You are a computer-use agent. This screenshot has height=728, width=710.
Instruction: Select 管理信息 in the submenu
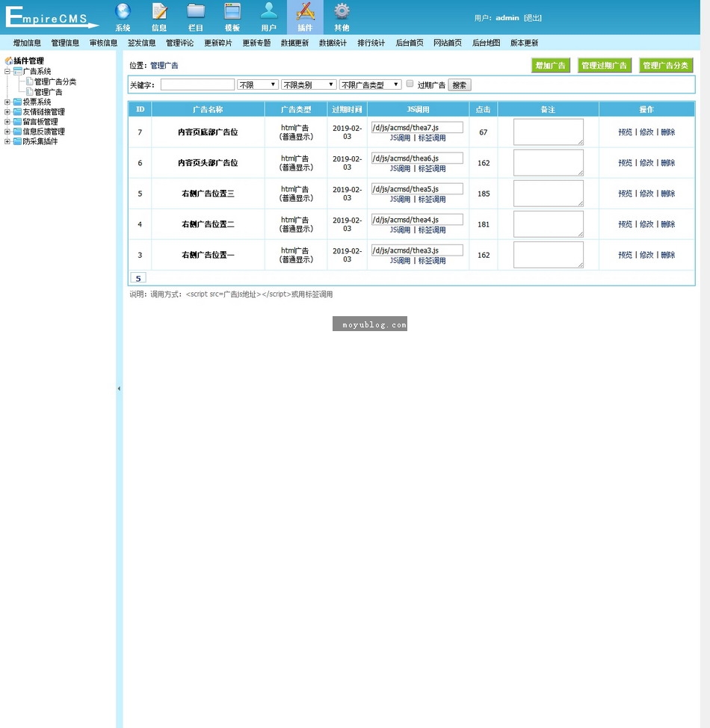[65, 43]
